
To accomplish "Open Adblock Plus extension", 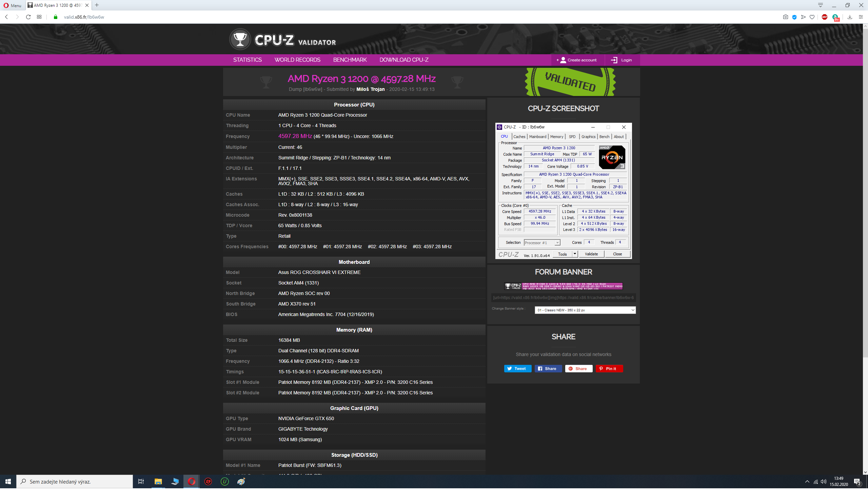I will (825, 17).
